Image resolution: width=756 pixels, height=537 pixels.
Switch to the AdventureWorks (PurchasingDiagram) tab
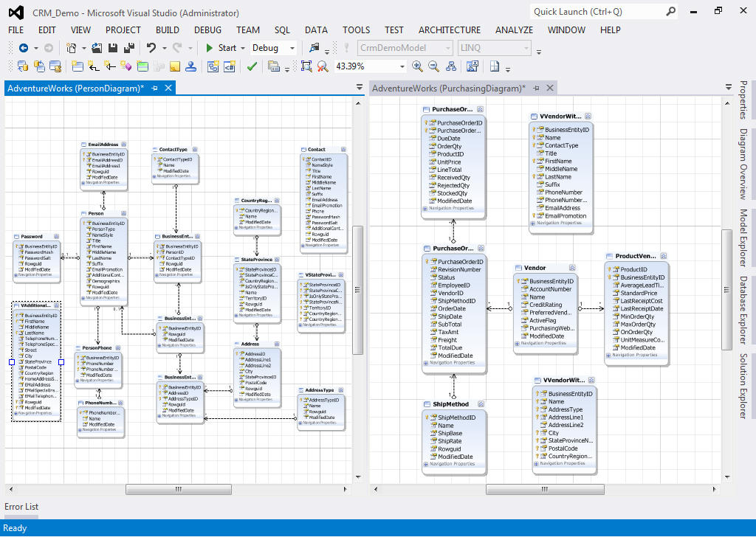point(448,89)
